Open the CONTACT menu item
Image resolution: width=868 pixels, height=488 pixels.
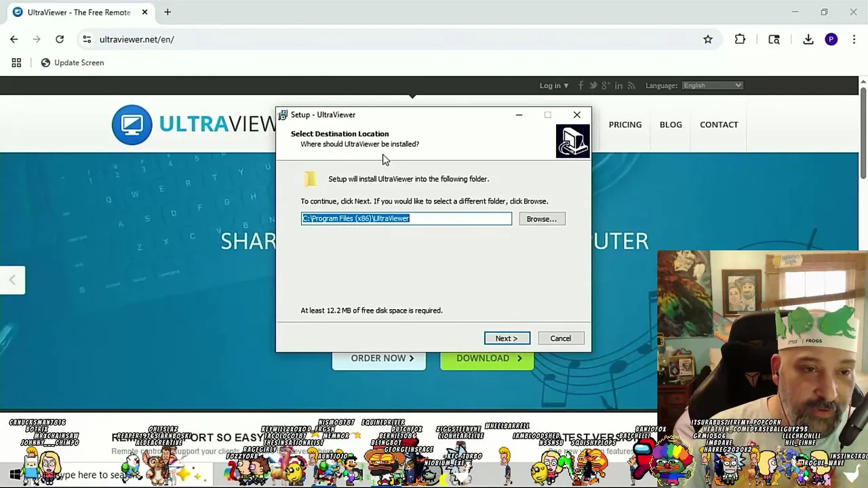(x=719, y=125)
